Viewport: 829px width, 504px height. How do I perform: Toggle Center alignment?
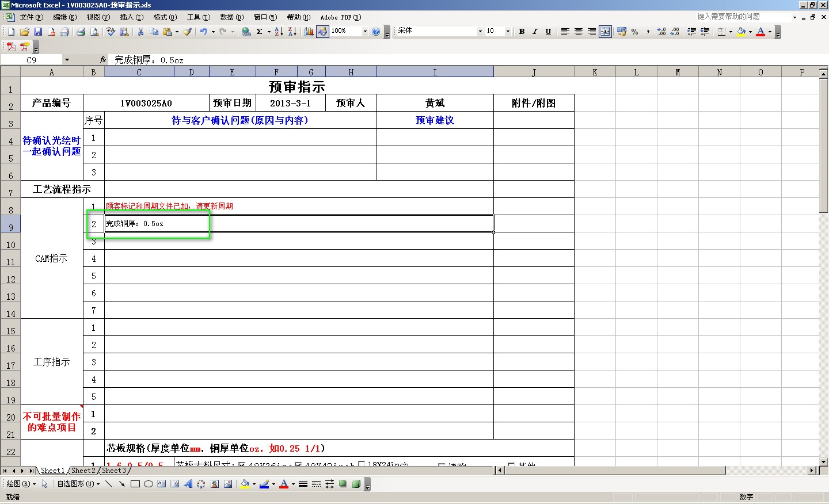pyautogui.click(x=579, y=32)
